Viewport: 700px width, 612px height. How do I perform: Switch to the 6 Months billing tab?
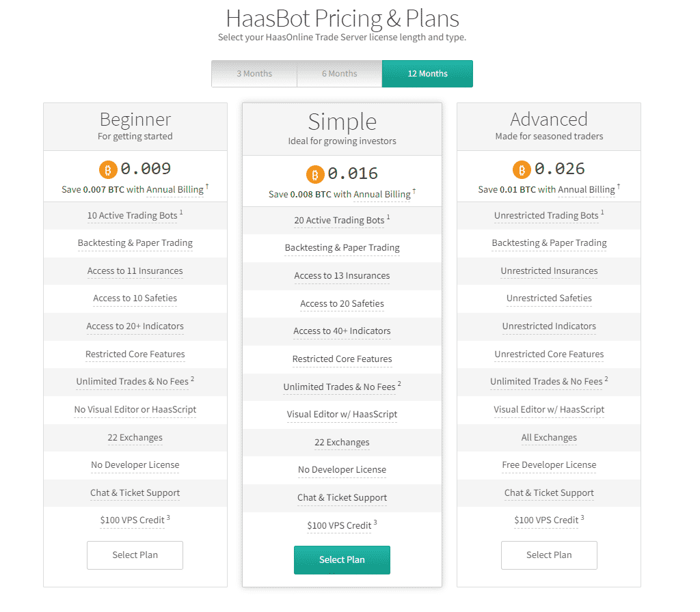tap(340, 74)
